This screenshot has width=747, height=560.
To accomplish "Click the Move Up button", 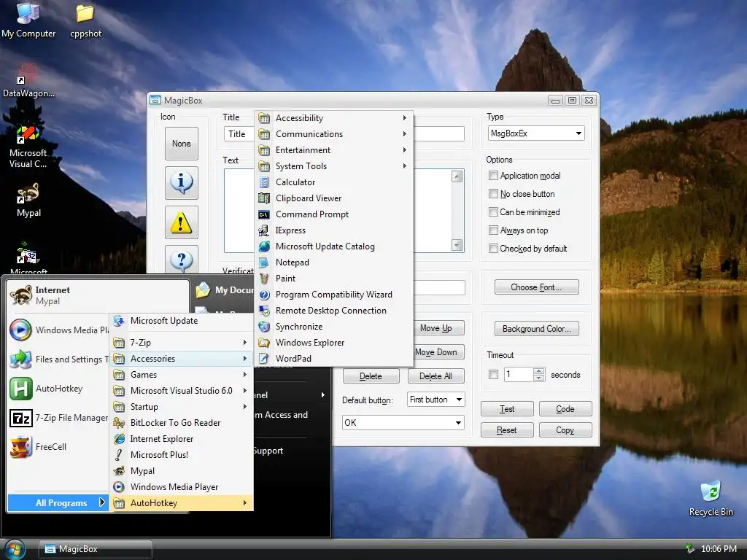I will (x=436, y=328).
